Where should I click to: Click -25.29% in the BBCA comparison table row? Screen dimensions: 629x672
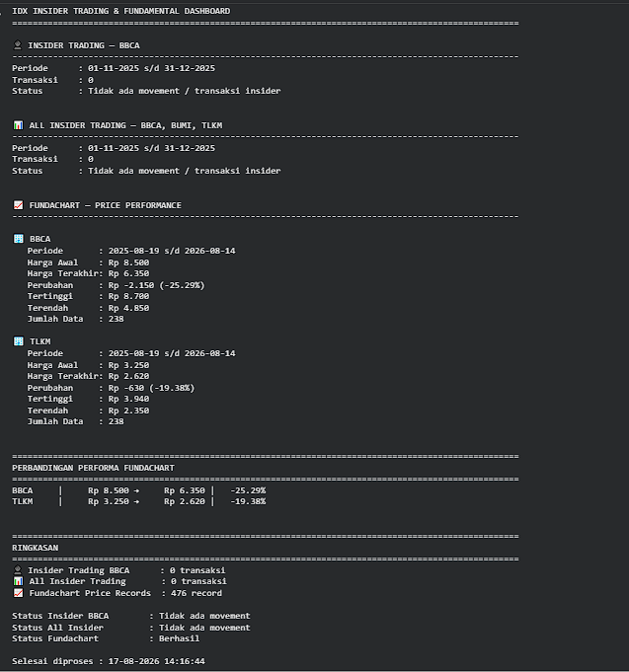[x=248, y=490]
